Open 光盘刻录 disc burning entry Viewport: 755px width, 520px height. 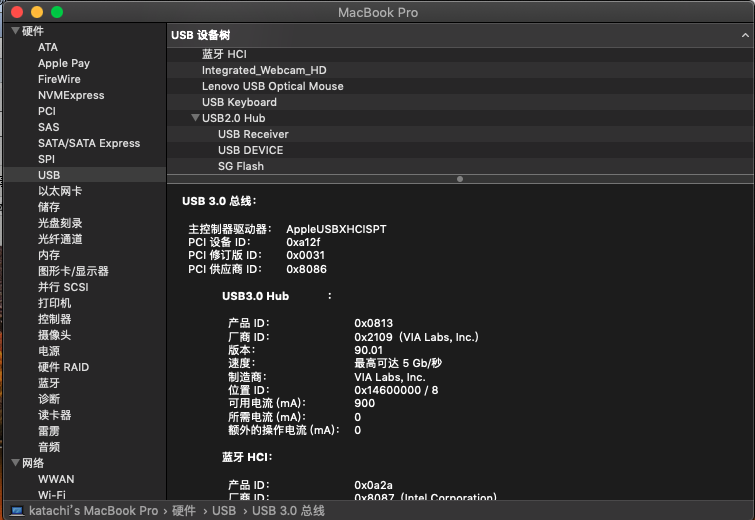(60, 223)
